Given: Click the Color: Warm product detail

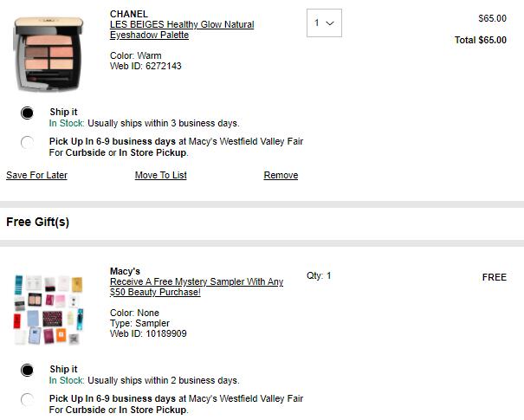Looking at the screenshot, I should tap(135, 55).
